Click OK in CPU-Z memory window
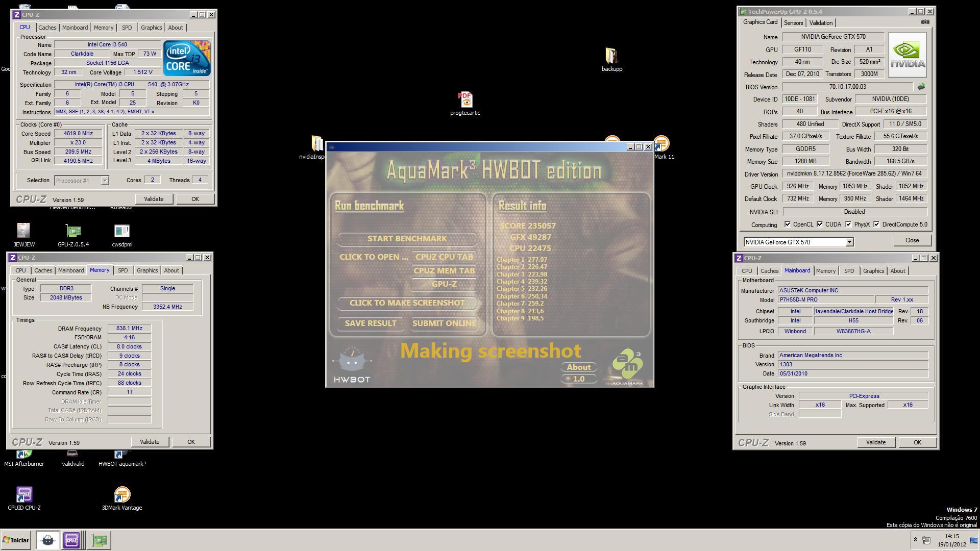This screenshot has width=980, height=551. pyautogui.click(x=191, y=442)
